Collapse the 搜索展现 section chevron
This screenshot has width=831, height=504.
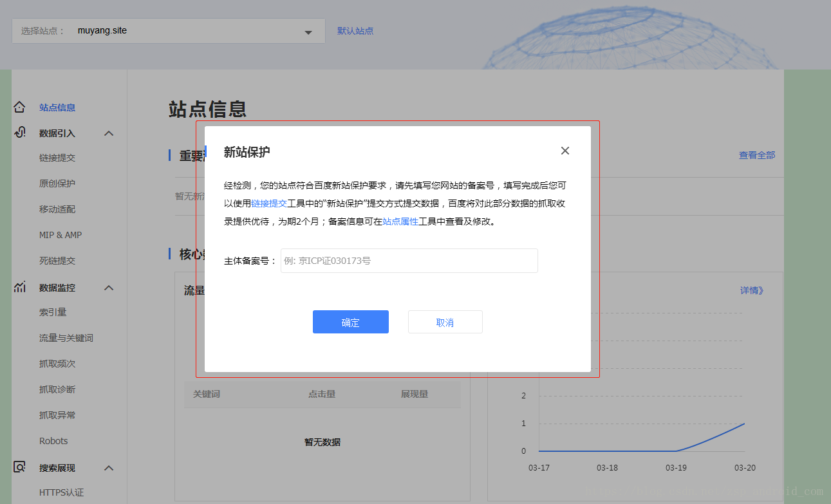[x=109, y=468]
